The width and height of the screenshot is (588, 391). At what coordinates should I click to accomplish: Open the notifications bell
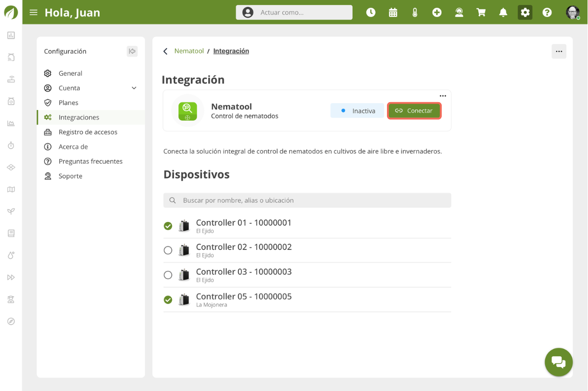point(503,12)
